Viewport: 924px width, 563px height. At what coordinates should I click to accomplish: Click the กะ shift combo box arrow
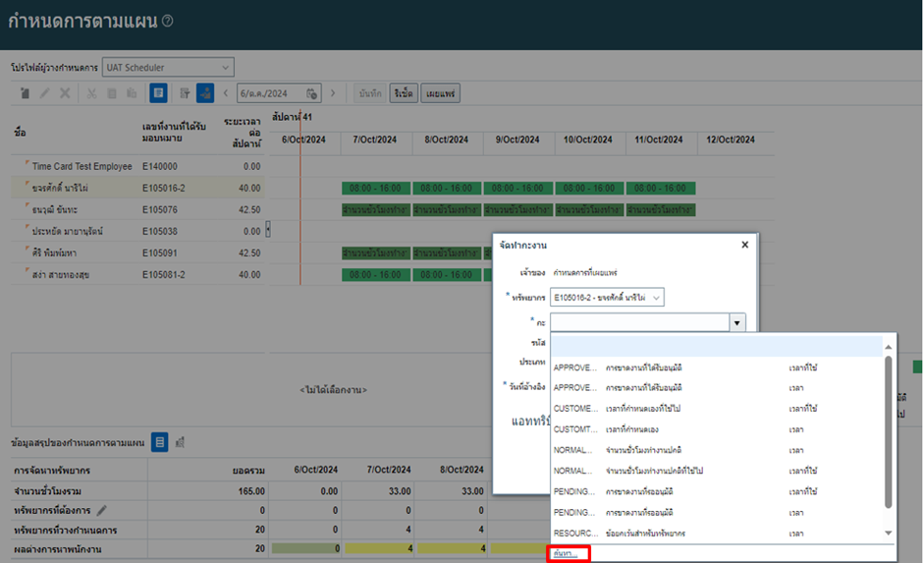click(x=735, y=322)
